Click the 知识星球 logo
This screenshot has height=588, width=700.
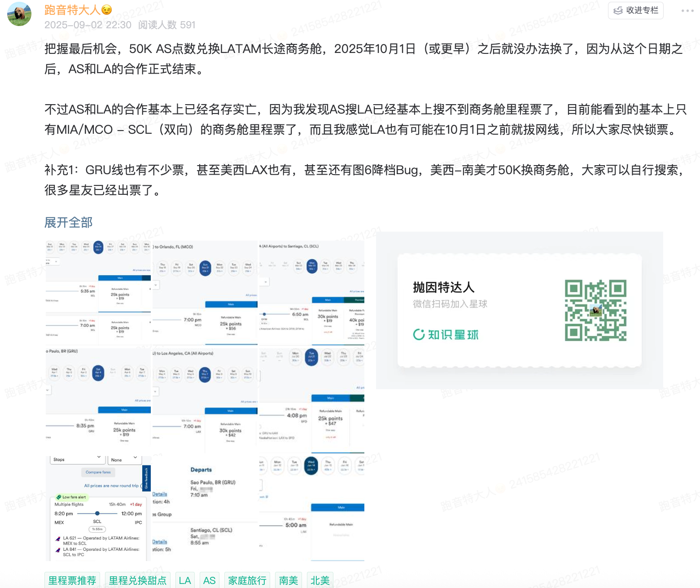click(446, 335)
